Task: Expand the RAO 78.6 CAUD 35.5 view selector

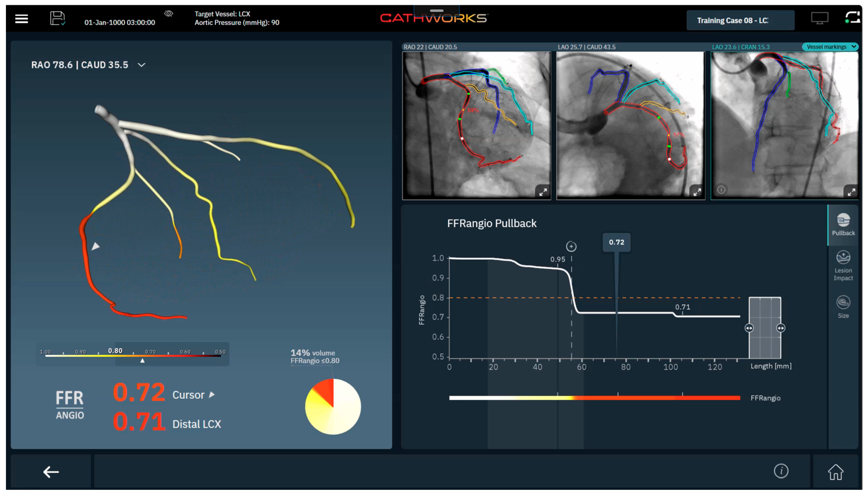Action: pyautogui.click(x=142, y=65)
